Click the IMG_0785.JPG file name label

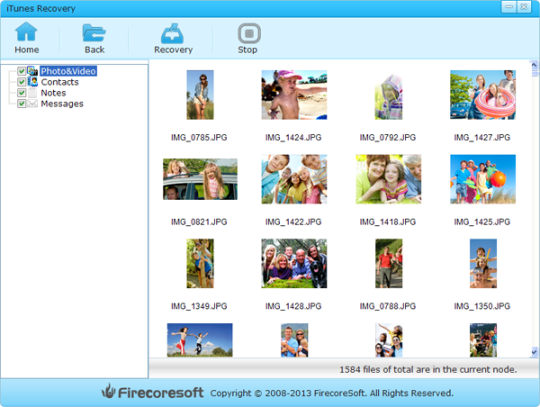click(x=199, y=137)
